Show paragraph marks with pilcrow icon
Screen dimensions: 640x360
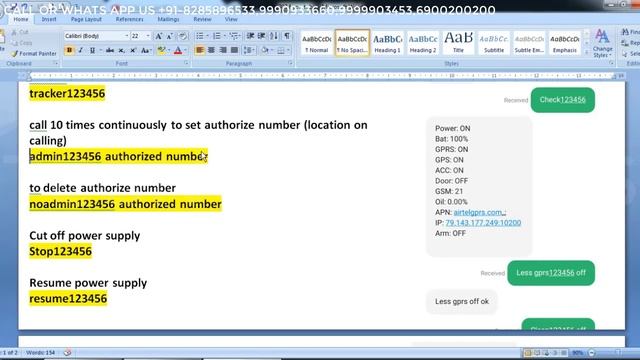287,36
